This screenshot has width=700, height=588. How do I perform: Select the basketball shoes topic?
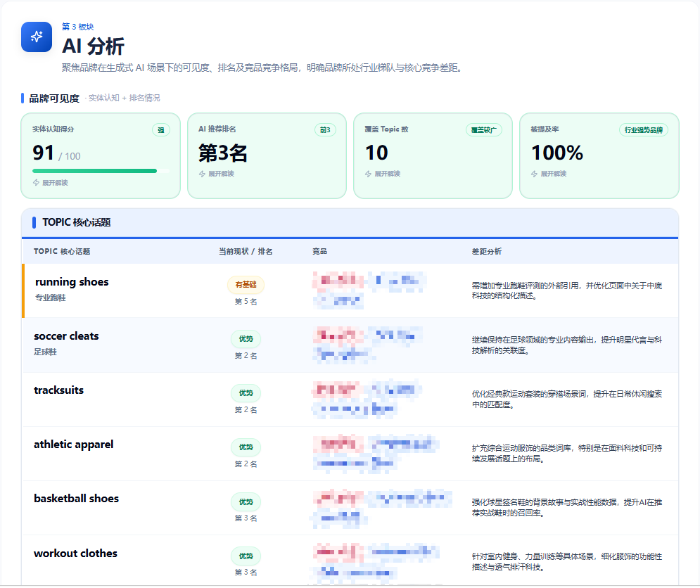pyautogui.click(x=77, y=498)
